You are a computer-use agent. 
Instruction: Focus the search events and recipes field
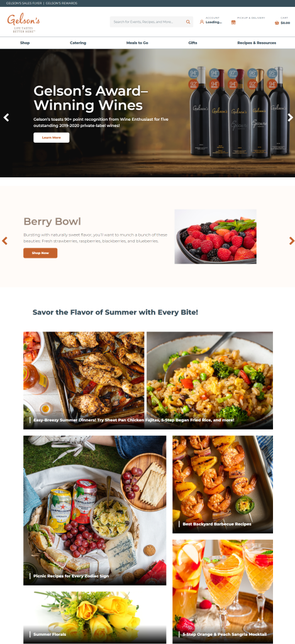click(148, 22)
